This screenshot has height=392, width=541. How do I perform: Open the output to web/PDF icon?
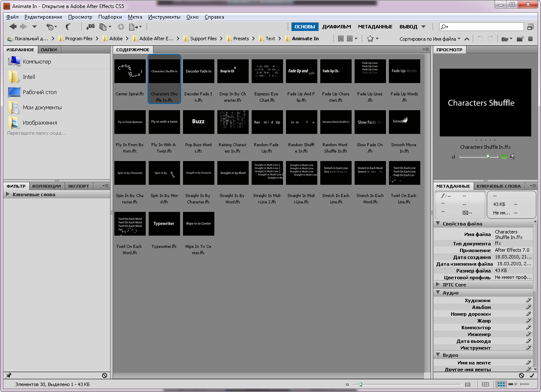click(x=135, y=27)
